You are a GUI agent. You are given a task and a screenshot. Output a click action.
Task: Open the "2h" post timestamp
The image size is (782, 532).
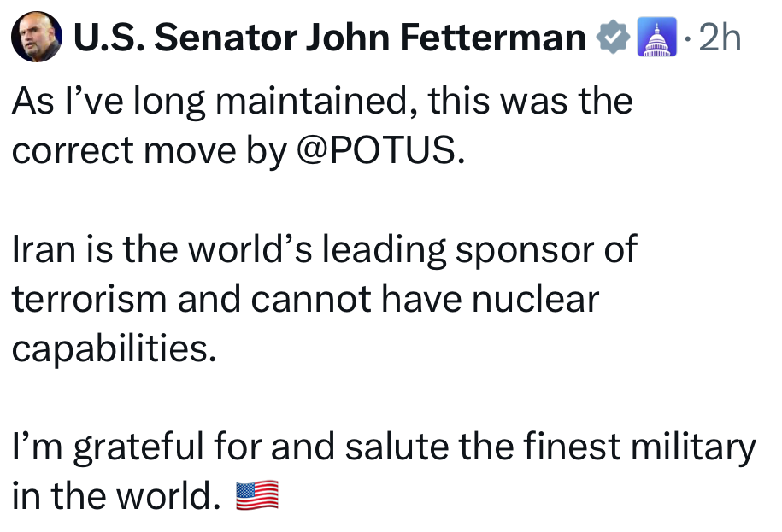(720, 38)
